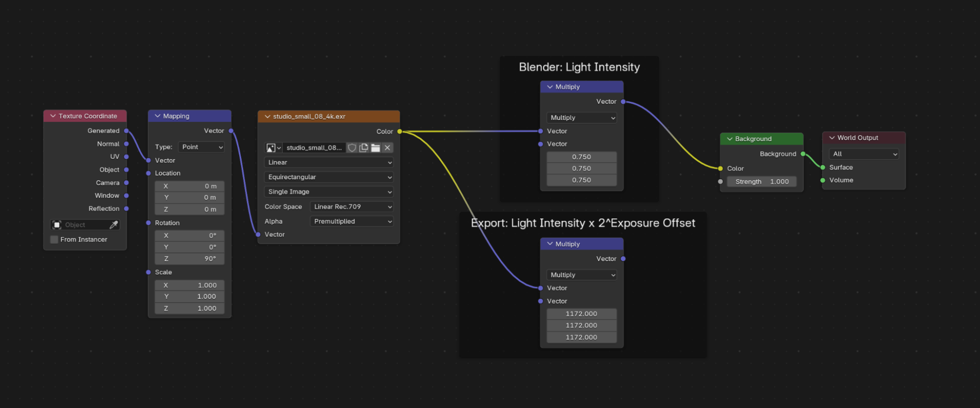Image resolution: width=980 pixels, height=408 pixels.
Task: Click third 0.750 vector value field
Action: (581, 180)
